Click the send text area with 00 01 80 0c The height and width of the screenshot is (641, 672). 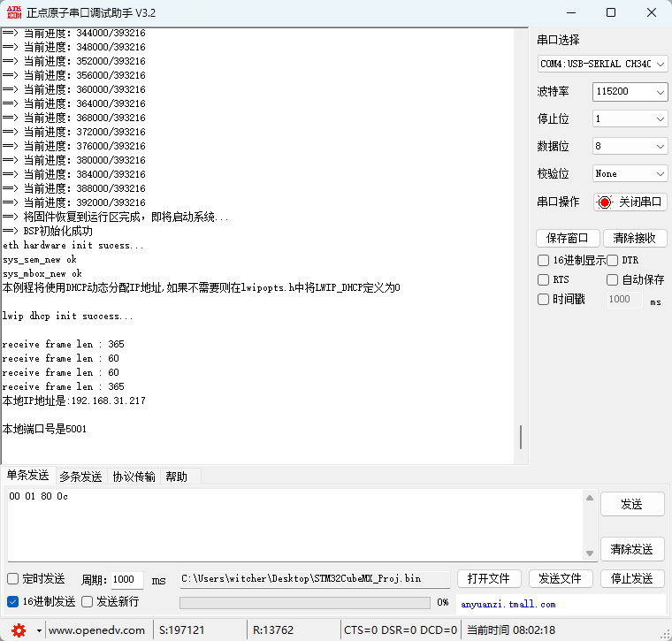294,524
